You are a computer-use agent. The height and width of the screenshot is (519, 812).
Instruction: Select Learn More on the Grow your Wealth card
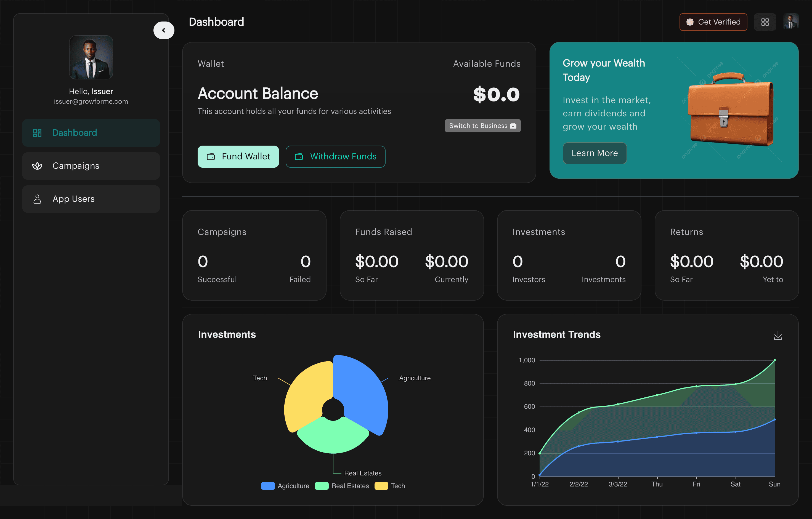point(595,153)
